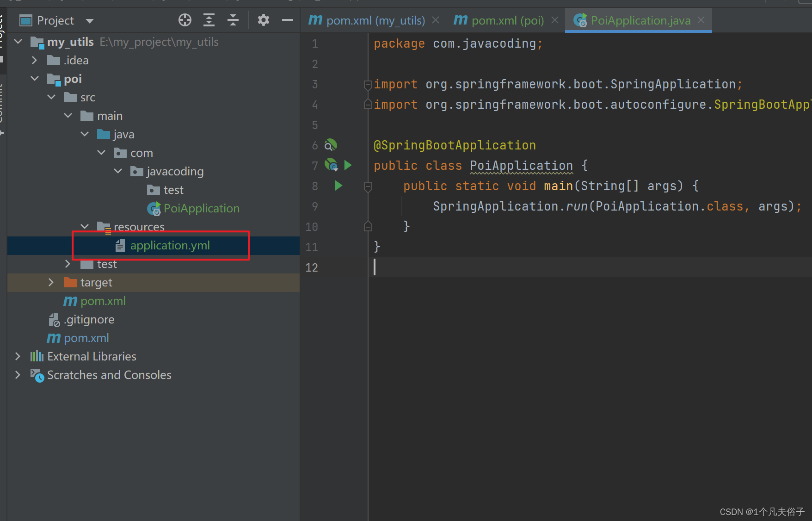Select the target folder row

click(154, 282)
